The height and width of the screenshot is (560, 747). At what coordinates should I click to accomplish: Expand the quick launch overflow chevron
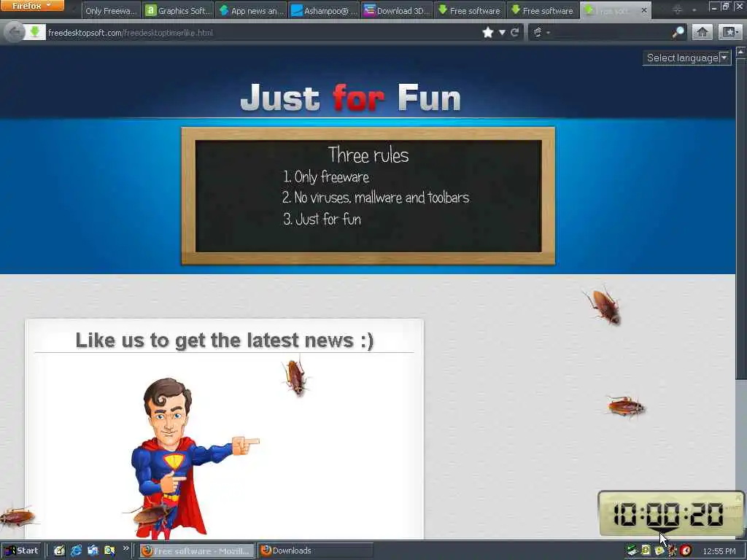125,548
